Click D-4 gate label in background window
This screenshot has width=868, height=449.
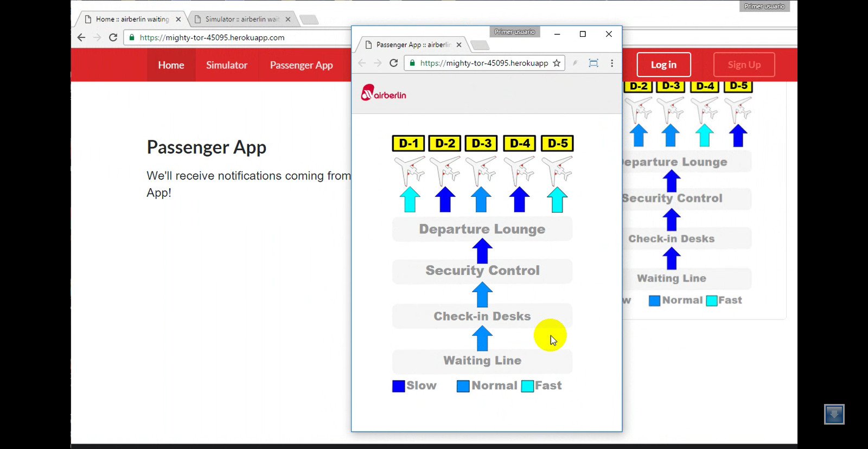(705, 86)
